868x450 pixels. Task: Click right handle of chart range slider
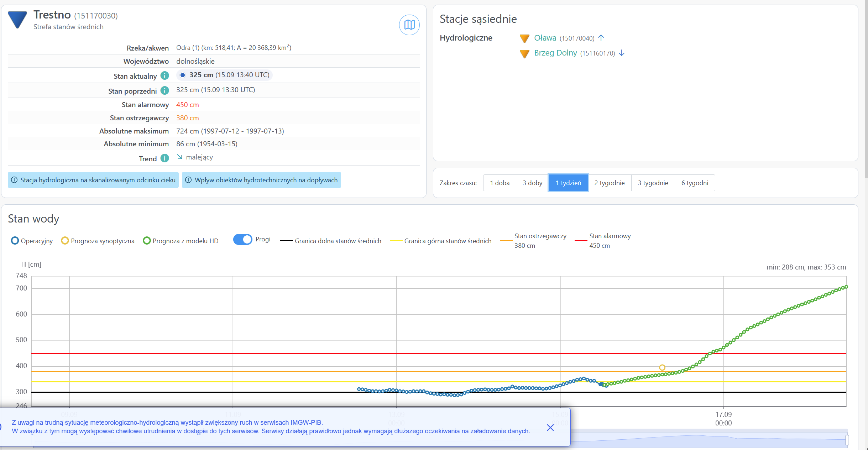pyautogui.click(x=847, y=440)
